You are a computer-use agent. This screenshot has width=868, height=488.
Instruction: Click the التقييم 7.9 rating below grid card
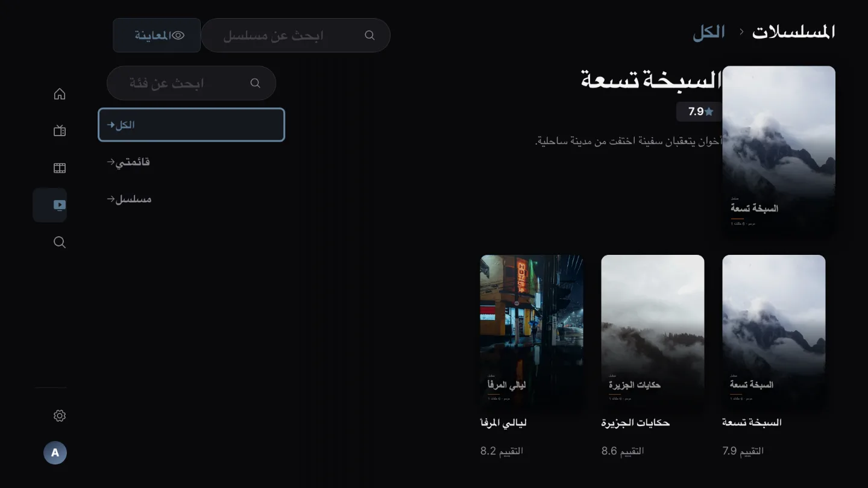point(743,451)
